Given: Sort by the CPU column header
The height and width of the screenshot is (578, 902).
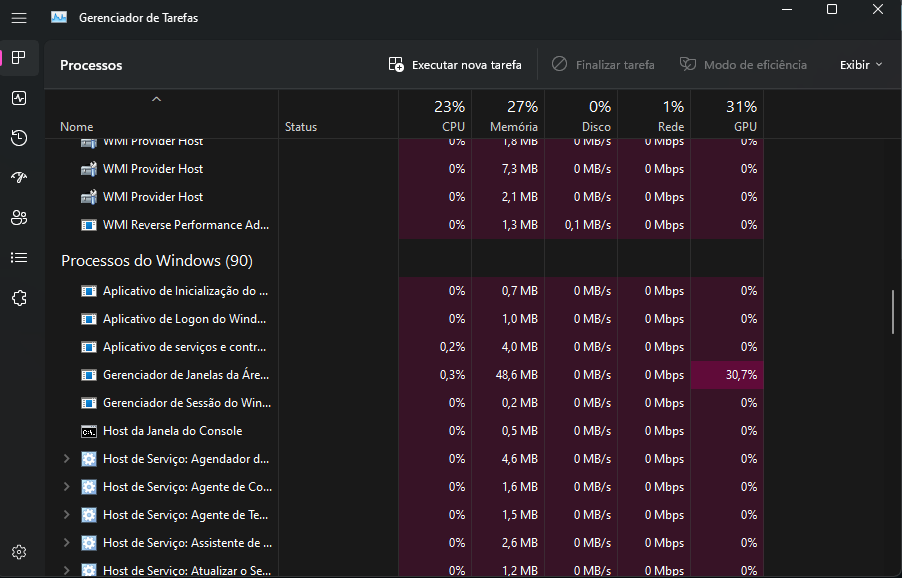Looking at the screenshot, I should [435, 114].
